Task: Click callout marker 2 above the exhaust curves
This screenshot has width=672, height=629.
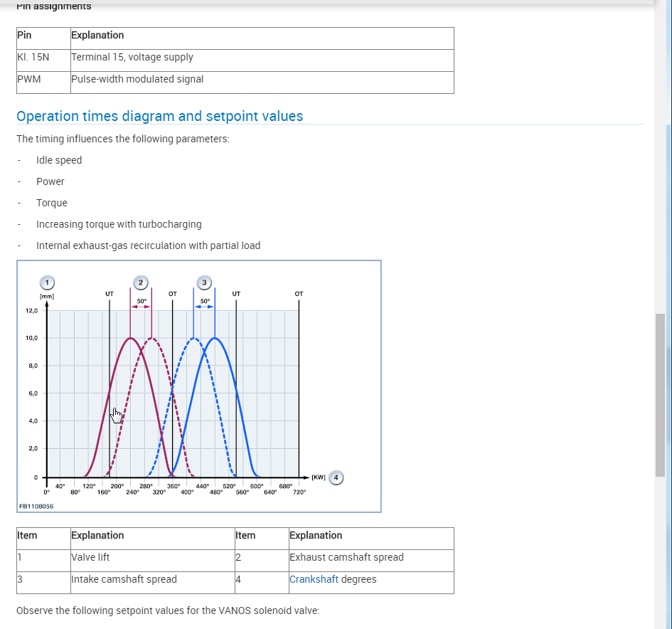Action: 141,282
